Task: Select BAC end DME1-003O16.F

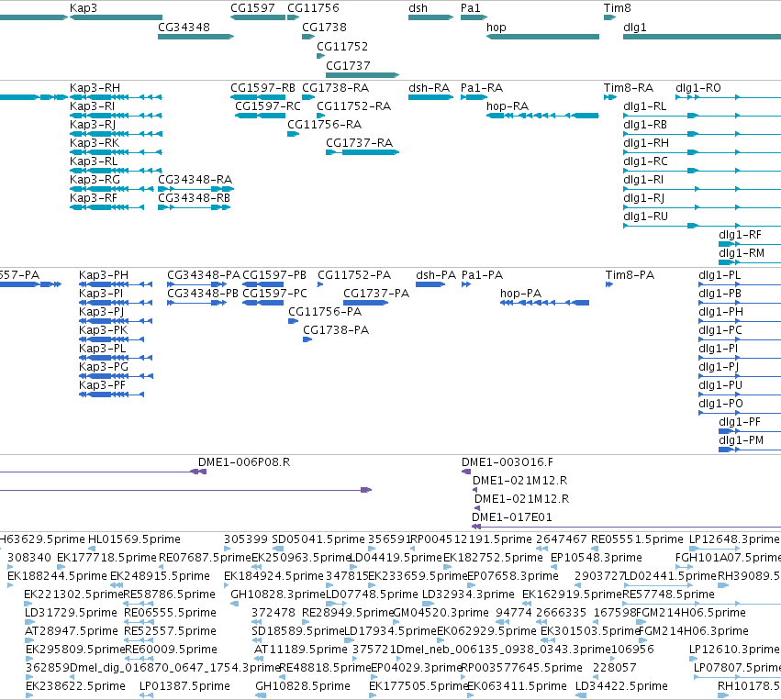Action: click(x=508, y=462)
